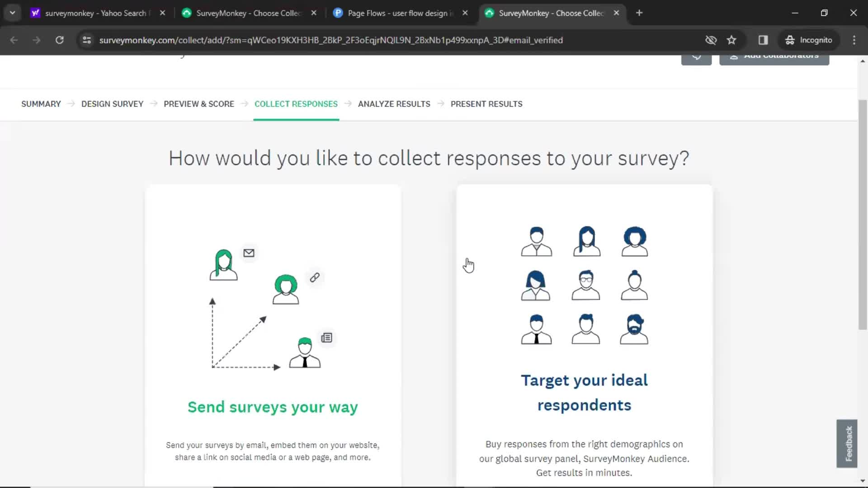Screen dimensions: 868x488
Task: Click the email icon in survey illustration
Action: coord(248,252)
